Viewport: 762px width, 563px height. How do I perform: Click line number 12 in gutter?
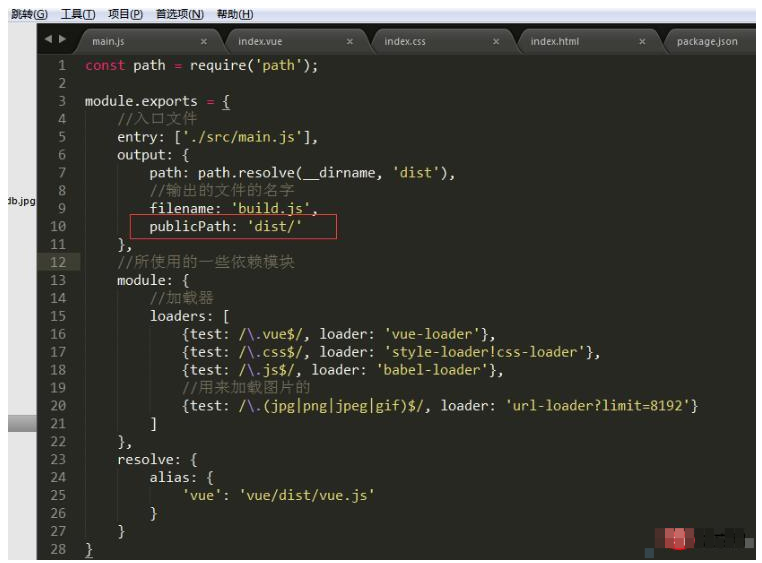click(58, 262)
